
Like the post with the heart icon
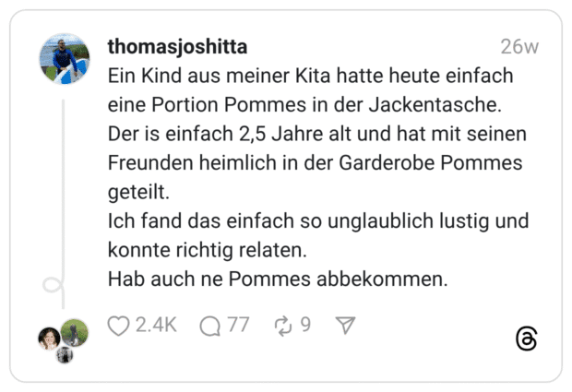(x=118, y=326)
